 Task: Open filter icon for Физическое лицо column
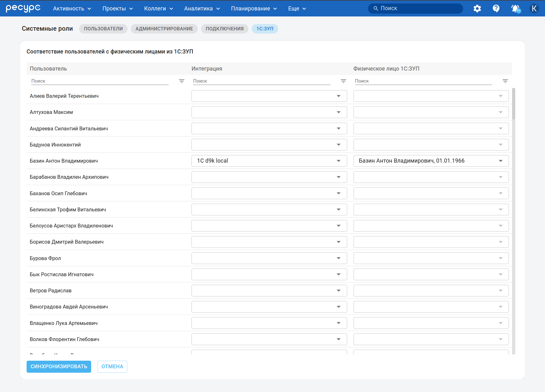tap(505, 81)
